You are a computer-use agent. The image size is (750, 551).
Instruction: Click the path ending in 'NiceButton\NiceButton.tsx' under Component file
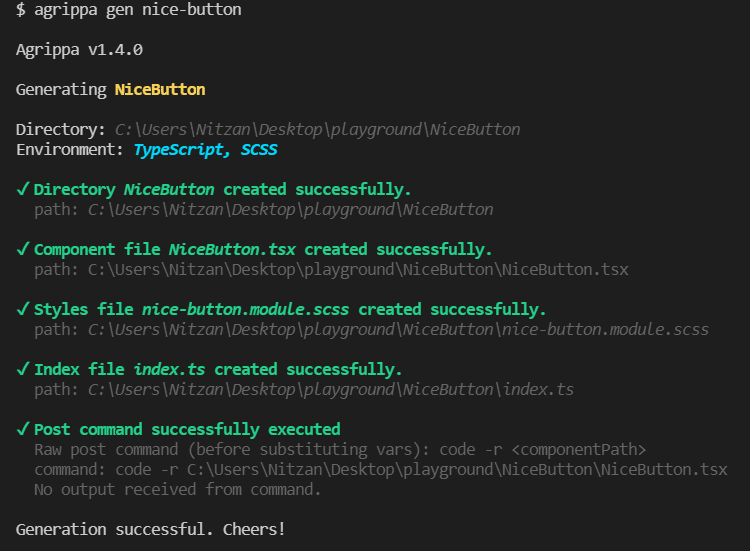[331, 270]
